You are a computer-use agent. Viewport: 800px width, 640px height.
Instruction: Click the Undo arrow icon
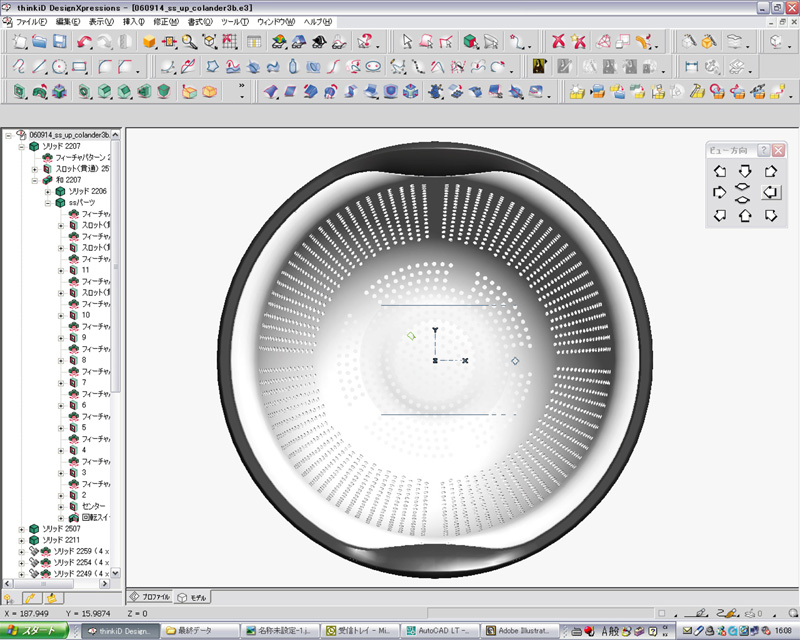tap(84, 42)
